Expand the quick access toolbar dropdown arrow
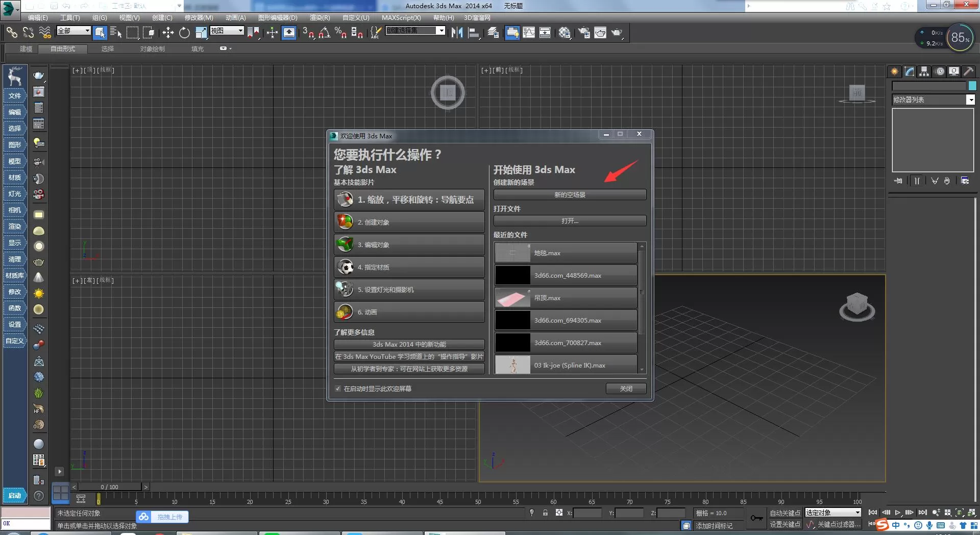Screen dimensions: 980x535 tap(179, 6)
